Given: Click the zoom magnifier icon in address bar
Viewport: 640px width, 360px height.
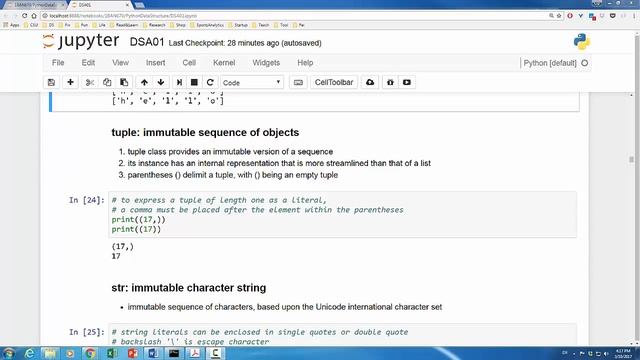Looking at the screenshot, I should tap(551, 16).
